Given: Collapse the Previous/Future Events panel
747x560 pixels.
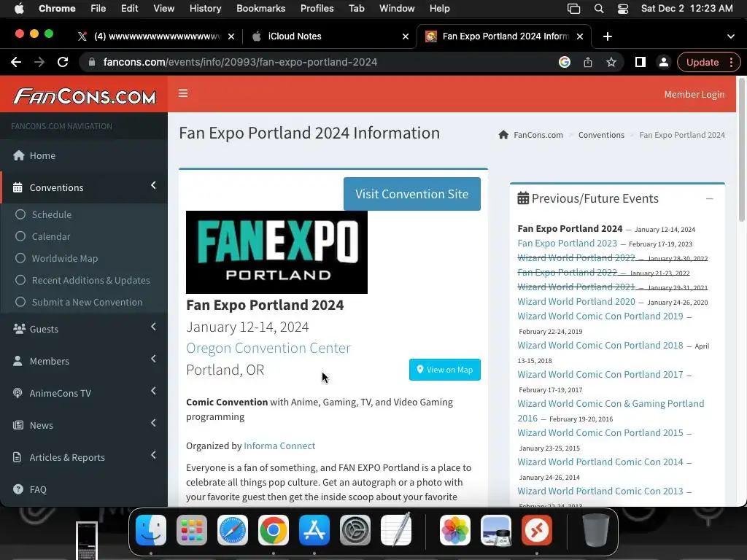Looking at the screenshot, I should tap(709, 198).
